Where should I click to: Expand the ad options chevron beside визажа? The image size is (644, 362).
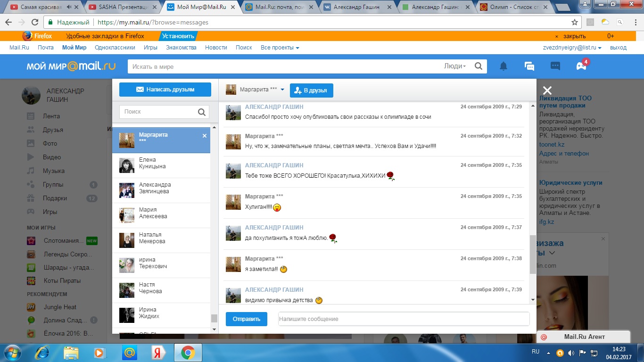(552, 253)
